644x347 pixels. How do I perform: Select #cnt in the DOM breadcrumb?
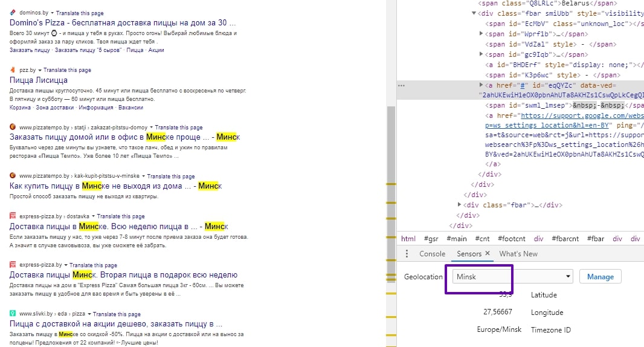point(482,238)
